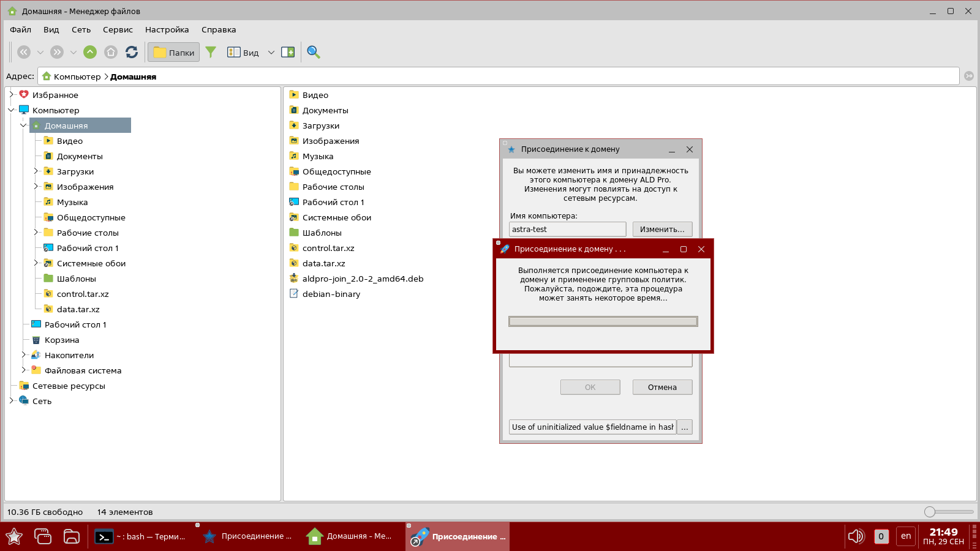Navigate back with the back arrow
The width and height of the screenshot is (980, 551).
pyautogui.click(x=24, y=53)
